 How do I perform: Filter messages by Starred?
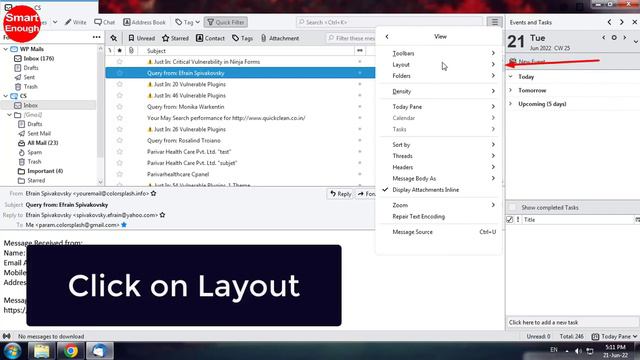[175, 38]
